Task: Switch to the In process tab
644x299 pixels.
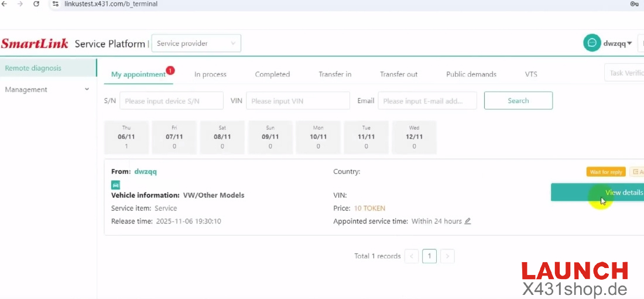Action: click(x=210, y=74)
